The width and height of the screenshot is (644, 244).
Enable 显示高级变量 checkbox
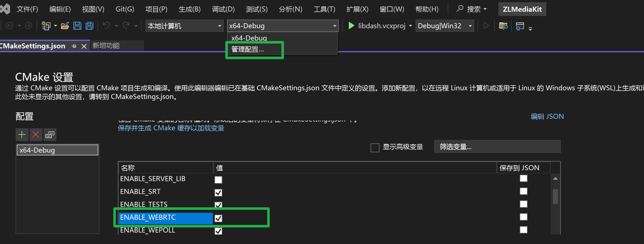(x=375, y=147)
